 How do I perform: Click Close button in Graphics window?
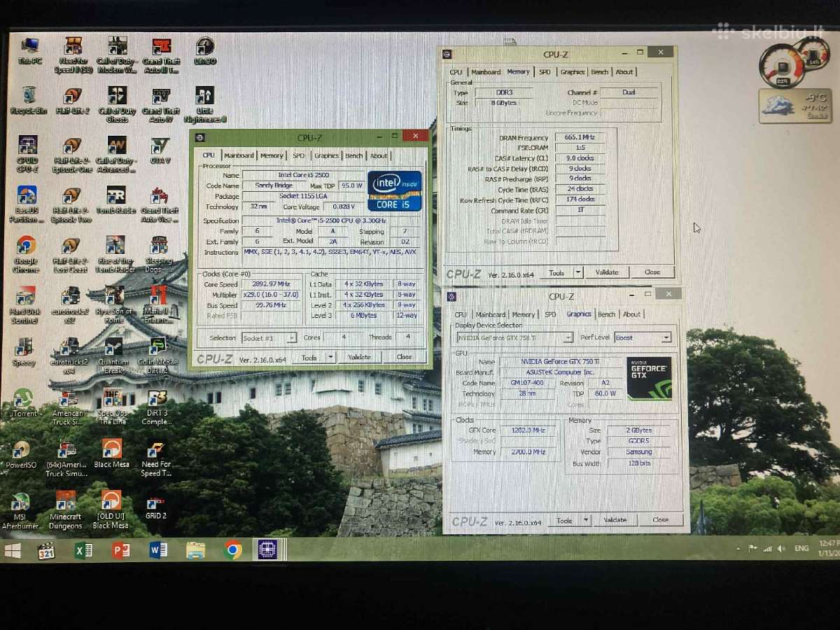click(661, 520)
